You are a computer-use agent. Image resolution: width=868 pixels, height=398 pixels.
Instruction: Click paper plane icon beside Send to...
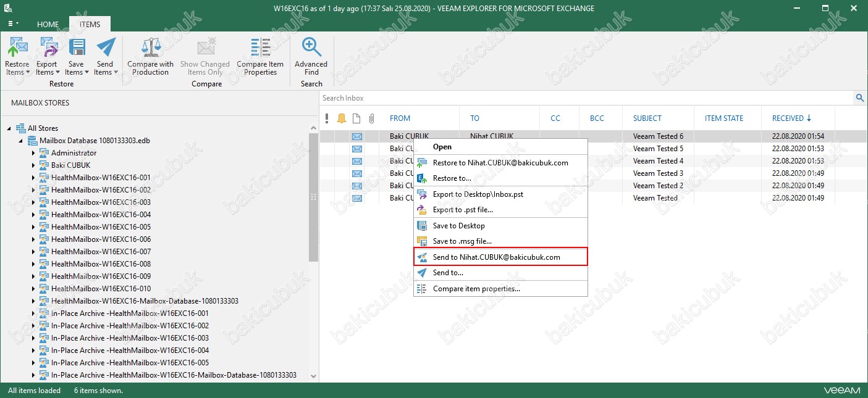[x=422, y=273]
